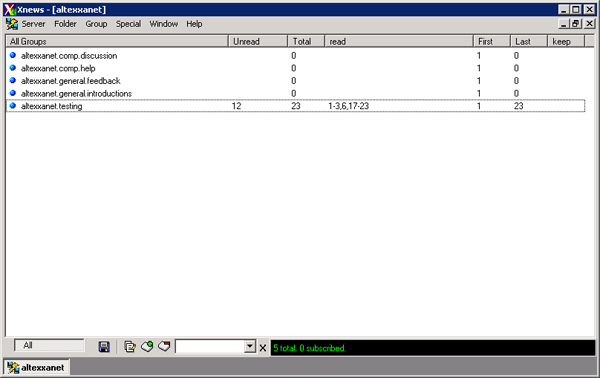This screenshot has width=600, height=378.
Task: Switch to the altexxanet tab
Action: tap(37, 367)
